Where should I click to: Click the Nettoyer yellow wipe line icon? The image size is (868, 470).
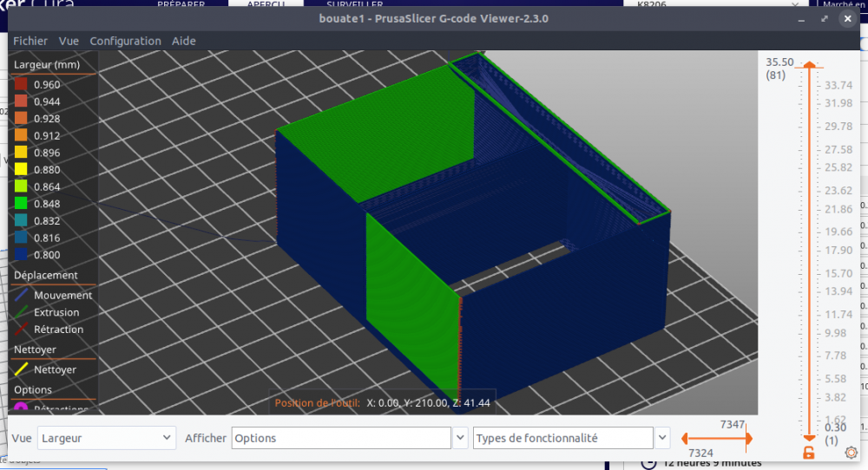(21, 369)
